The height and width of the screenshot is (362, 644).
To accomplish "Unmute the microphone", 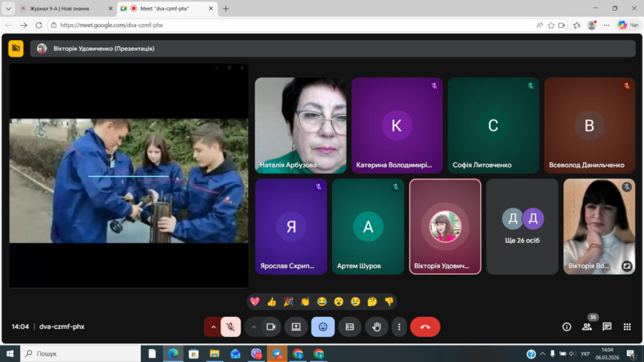I will click(231, 327).
